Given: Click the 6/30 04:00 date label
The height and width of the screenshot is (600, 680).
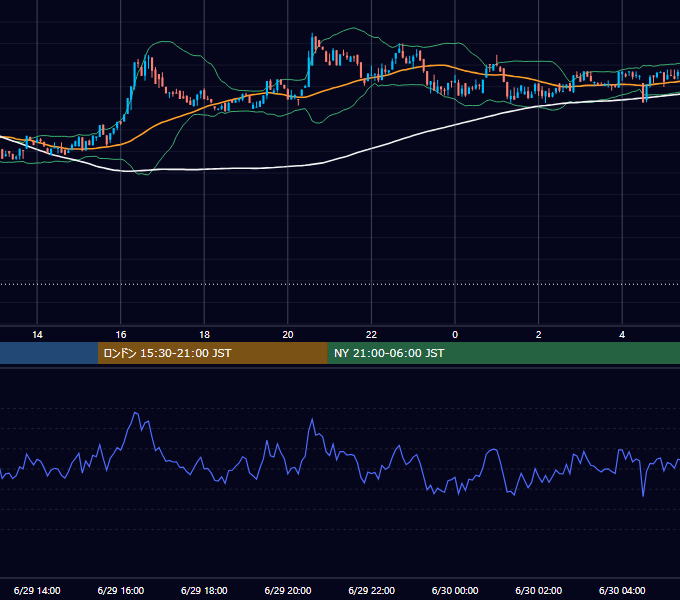Looking at the screenshot, I should pos(622,590).
